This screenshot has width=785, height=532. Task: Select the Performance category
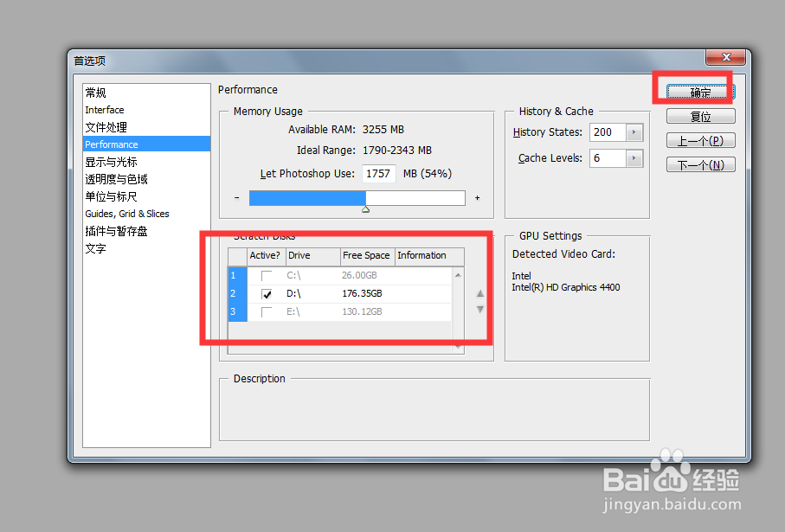(146, 144)
